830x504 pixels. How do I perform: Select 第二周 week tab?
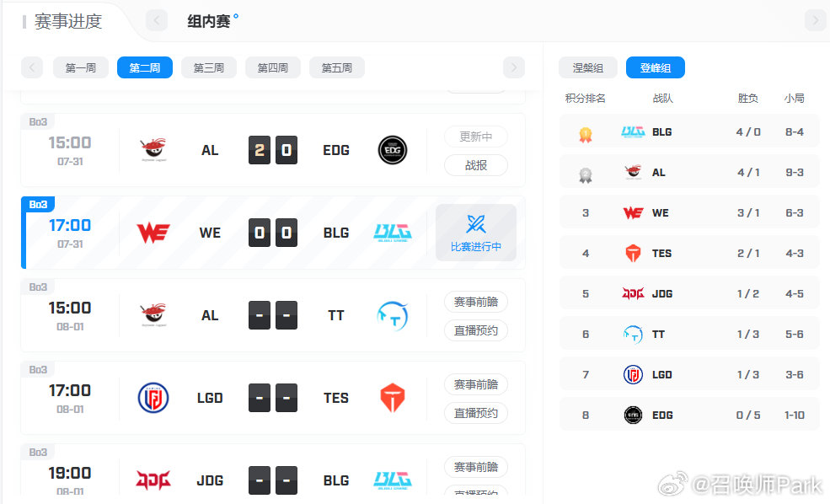[x=144, y=67]
